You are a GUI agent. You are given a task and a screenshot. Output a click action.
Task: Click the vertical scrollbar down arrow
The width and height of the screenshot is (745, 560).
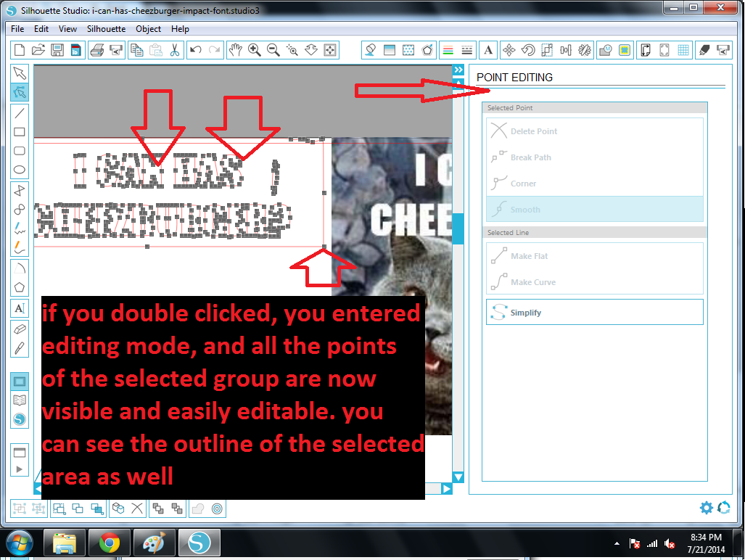point(458,477)
